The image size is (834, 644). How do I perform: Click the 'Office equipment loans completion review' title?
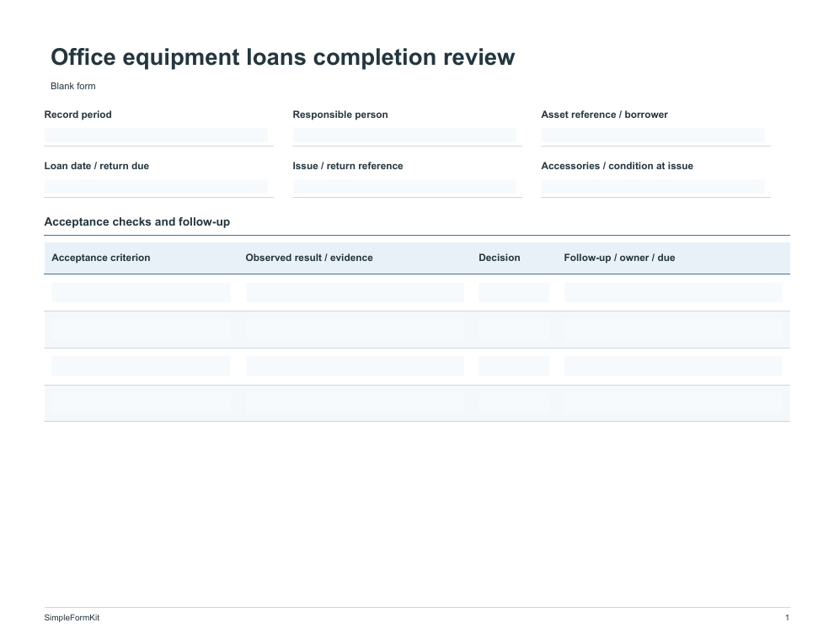click(x=282, y=57)
